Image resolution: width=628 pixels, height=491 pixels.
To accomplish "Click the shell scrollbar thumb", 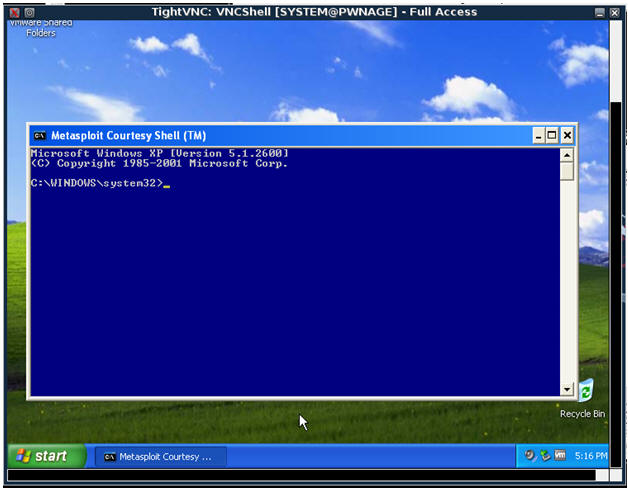I will click(567, 172).
